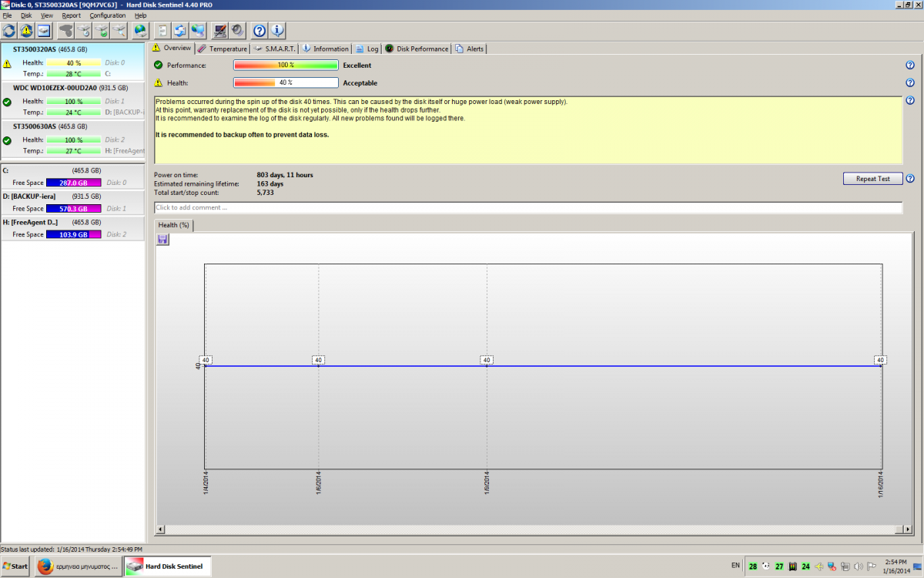
Task: Click the help icon beside the yellow description box
Action: point(910,101)
